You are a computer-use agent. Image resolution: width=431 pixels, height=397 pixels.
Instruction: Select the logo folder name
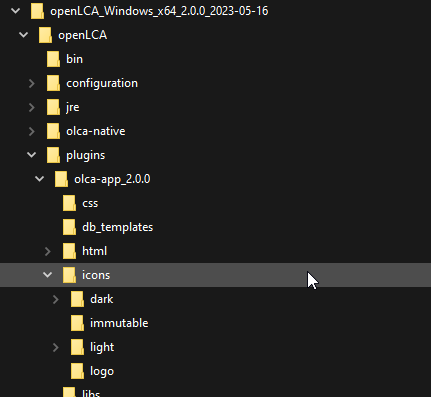click(102, 371)
